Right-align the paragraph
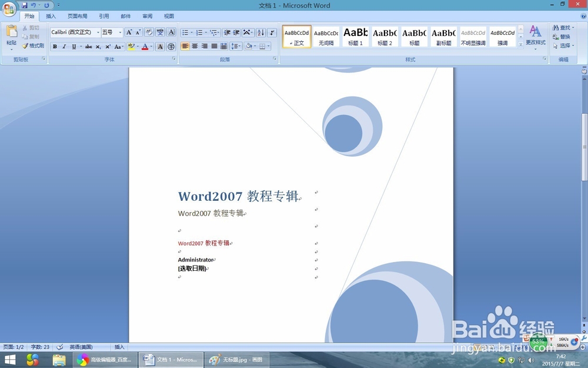This screenshot has height=368, width=588. 205,46
